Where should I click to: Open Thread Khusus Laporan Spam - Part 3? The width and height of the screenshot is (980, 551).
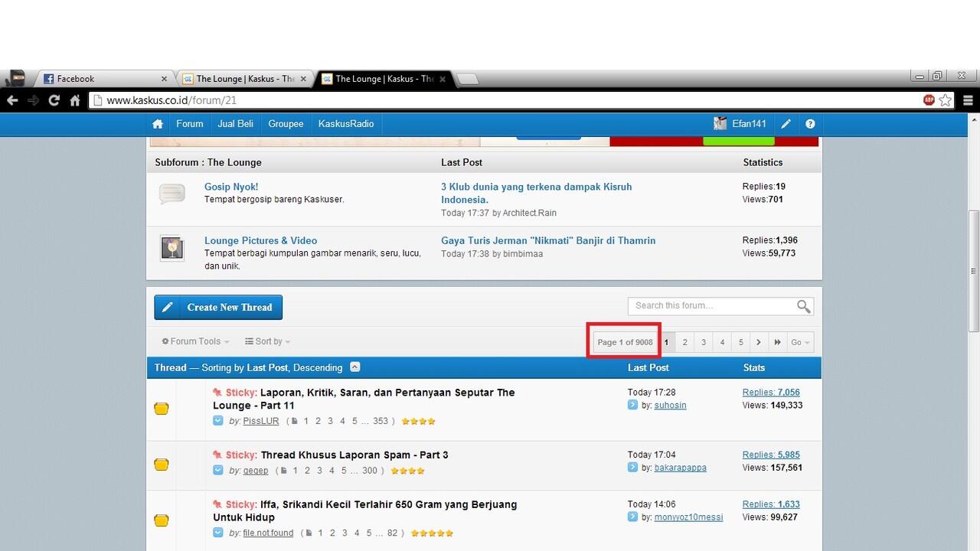[x=354, y=455]
